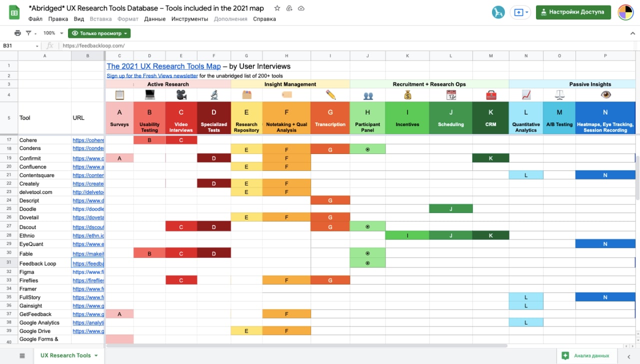Viewport: 640px width, 364px height.
Task: Open the Cohere URL link
Action: 88,140
